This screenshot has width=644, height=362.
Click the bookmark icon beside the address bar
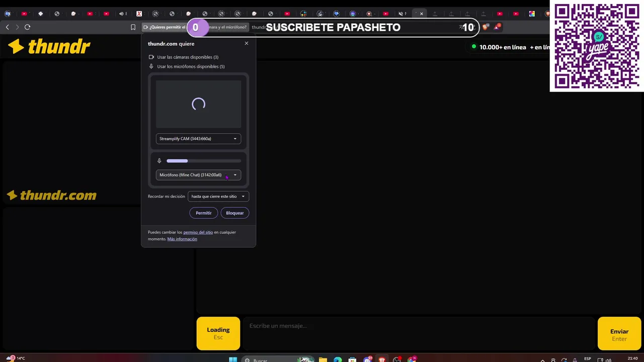click(133, 27)
